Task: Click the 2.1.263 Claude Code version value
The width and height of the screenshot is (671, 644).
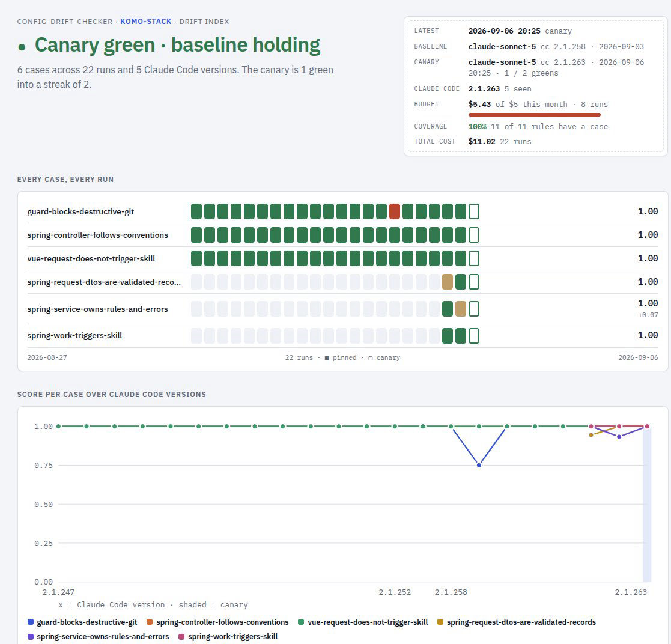Action: click(x=484, y=88)
